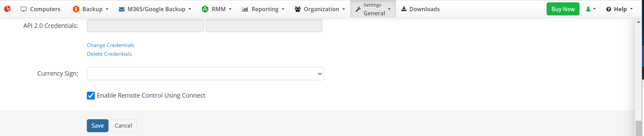Viewport: 644px width, 136px height.
Task: Click the red MSP360 logo icon
Action: (7, 9)
